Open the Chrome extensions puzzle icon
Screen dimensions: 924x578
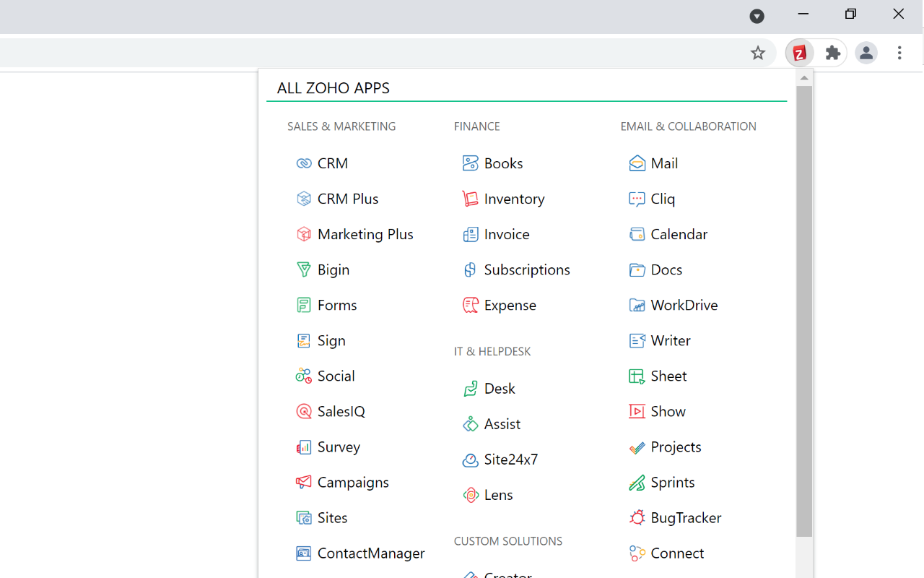(832, 53)
